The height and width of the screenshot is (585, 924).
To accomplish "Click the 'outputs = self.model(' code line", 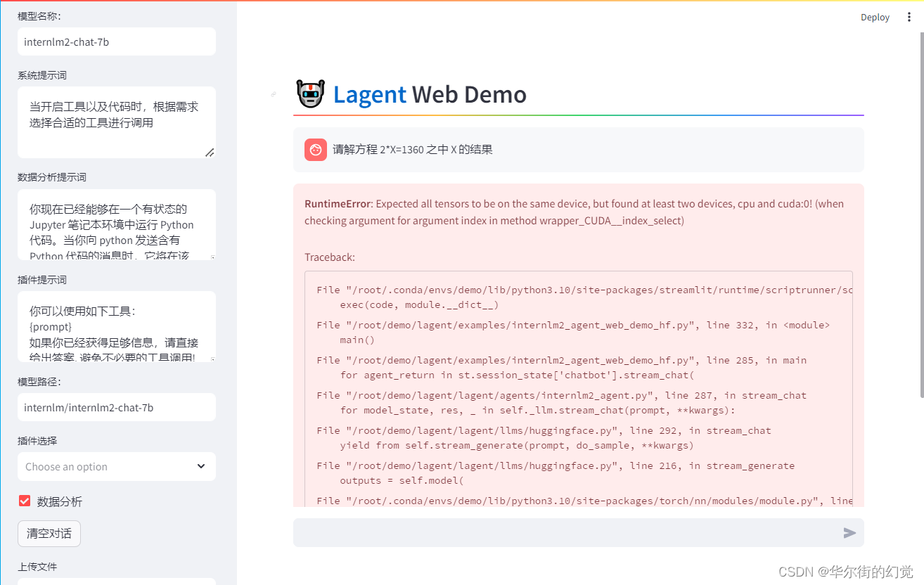I will 402,481.
